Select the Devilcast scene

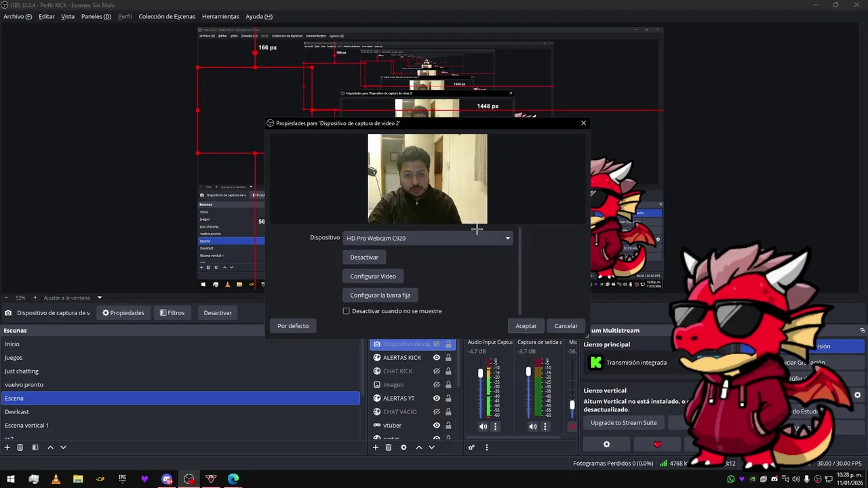(180, 412)
